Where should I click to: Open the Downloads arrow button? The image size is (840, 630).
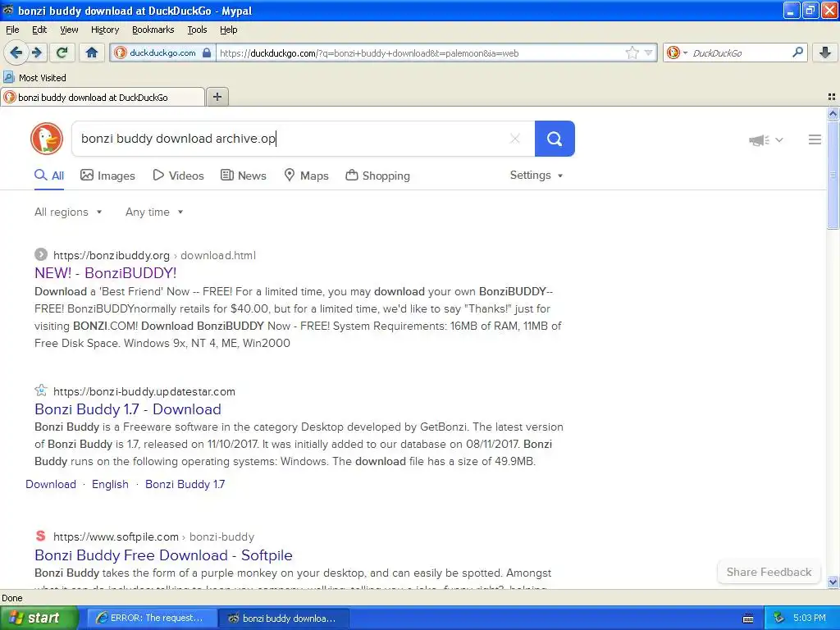[x=825, y=52]
